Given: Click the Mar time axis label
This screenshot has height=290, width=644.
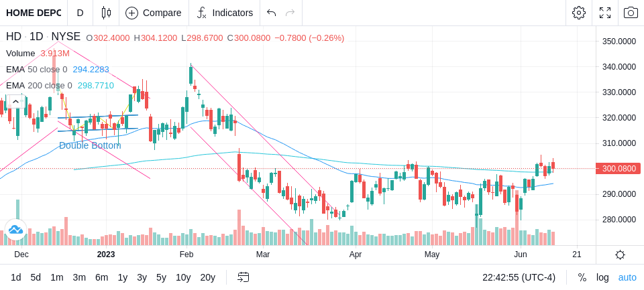Looking at the screenshot, I should click(263, 255).
